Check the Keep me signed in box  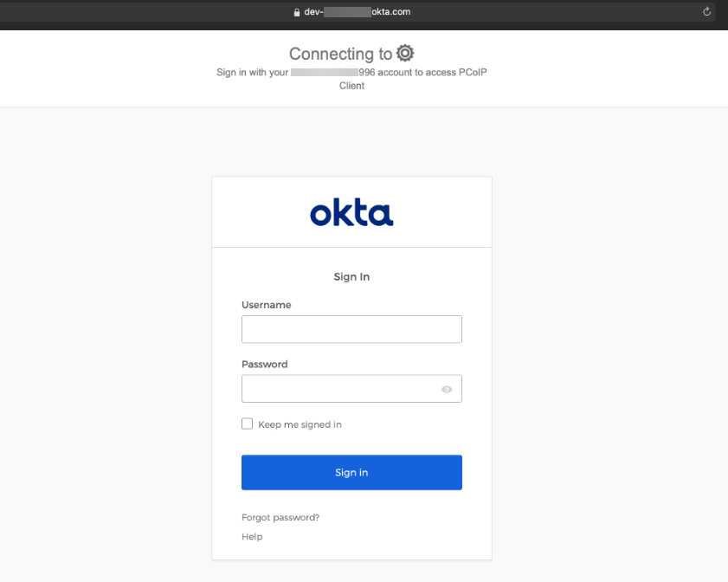[x=247, y=424]
